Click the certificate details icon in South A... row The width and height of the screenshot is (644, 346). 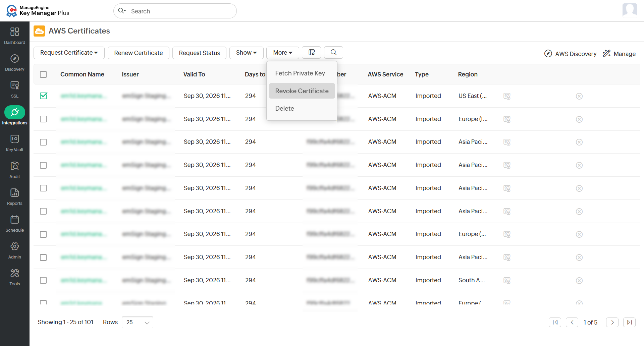pyautogui.click(x=507, y=281)
